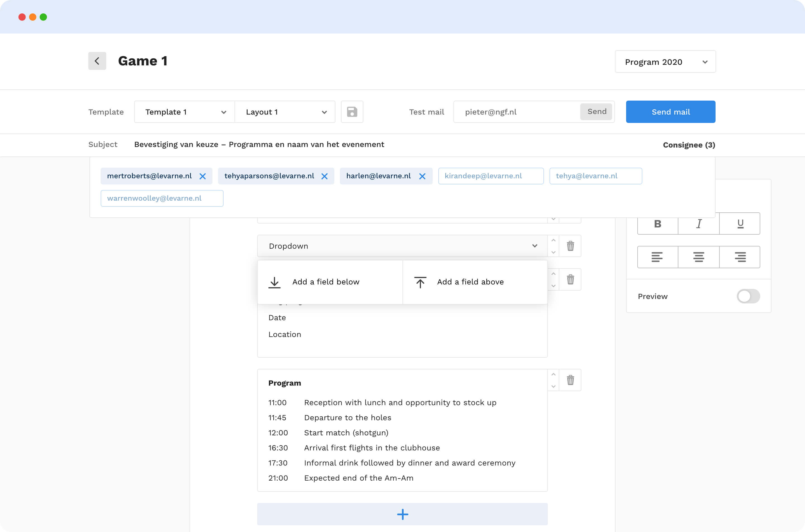This screenshot has height=532, width=805.
Task: Expand the Dropdown field selector
Action: click(402, 246)
